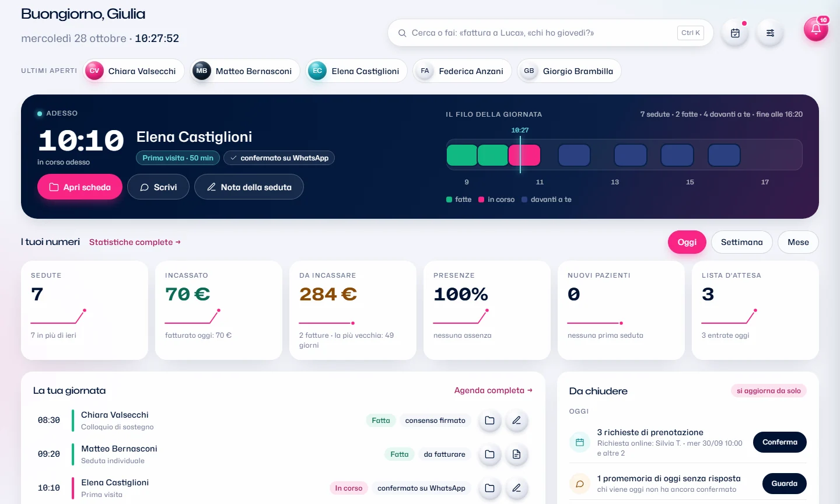Image resolution: width=840 pixels, height=504 pixels.
Task: Focus the 'Cerca o fai' search field
Action: (550, 33)
